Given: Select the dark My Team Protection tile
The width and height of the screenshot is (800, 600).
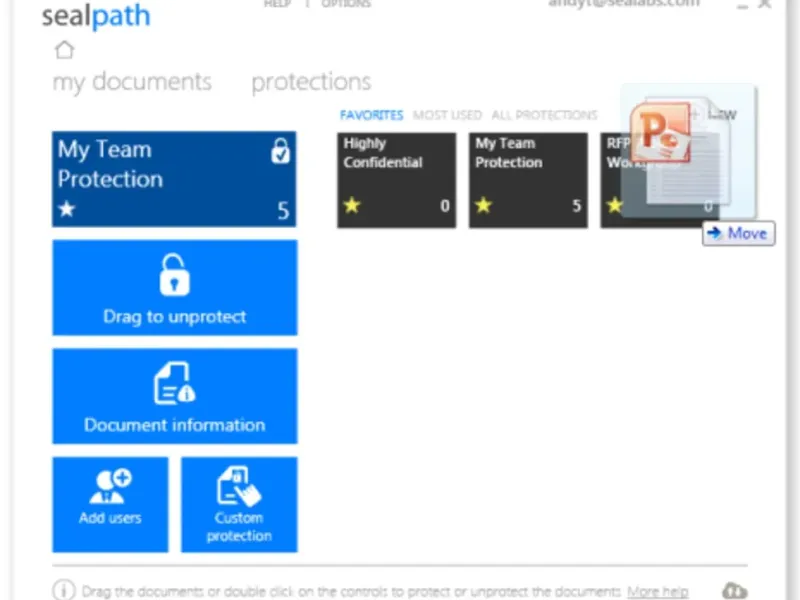Looking at the screenshot, I should (x=528, y=180).
